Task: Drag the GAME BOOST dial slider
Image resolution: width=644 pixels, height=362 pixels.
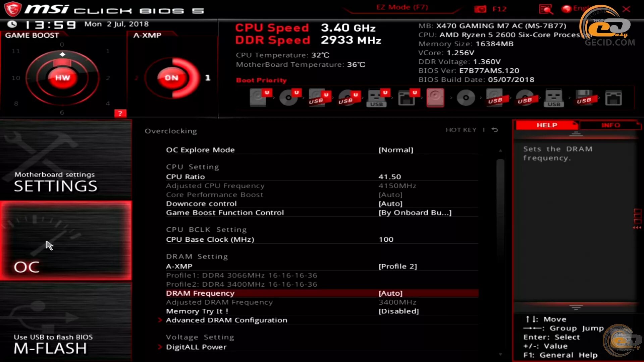Action: coord(62,54)
